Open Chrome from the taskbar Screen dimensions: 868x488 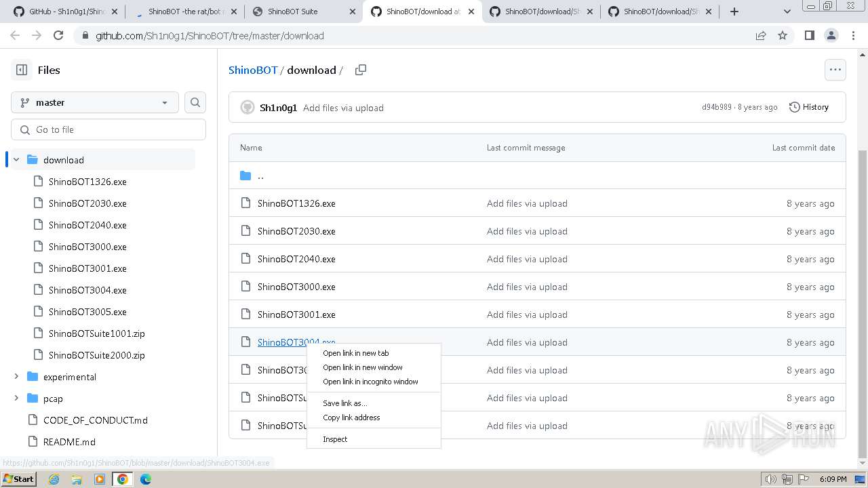point(123,479)
